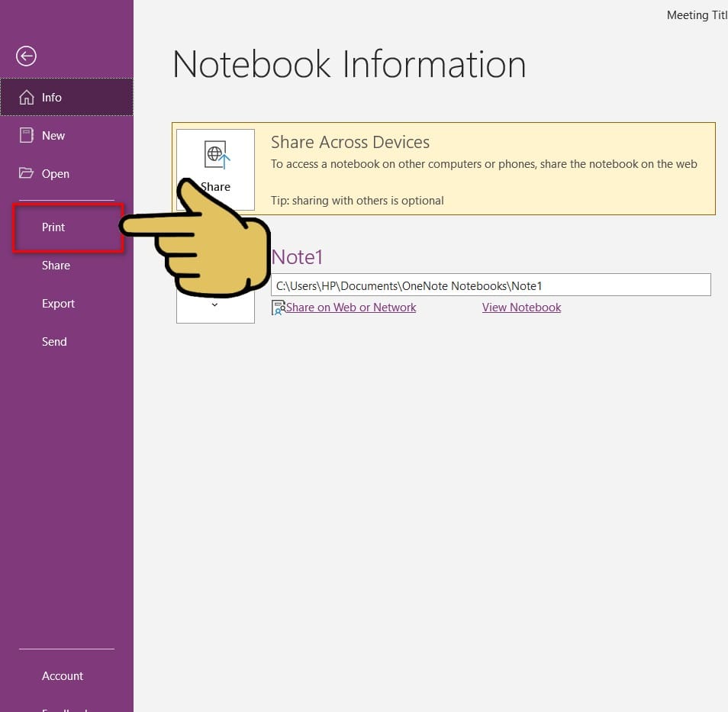Click the back arrow circle icon
This screenshot has width=728, height=712.
26,56
